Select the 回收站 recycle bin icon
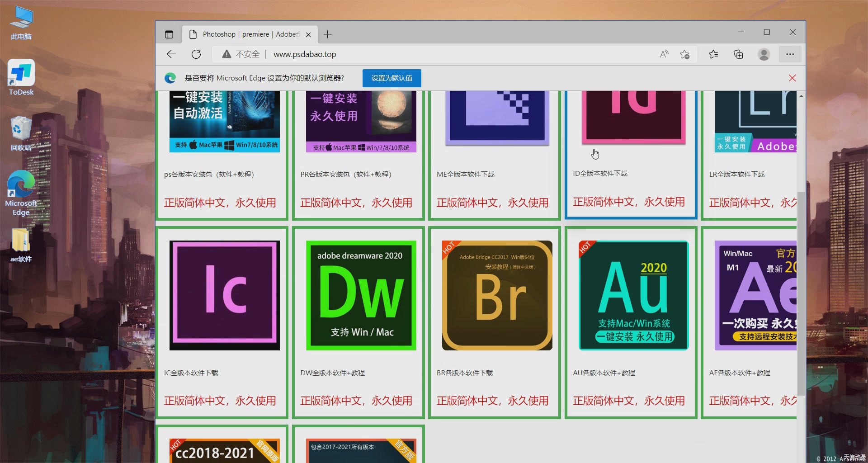This screenshot has width=868, height=463. point(21,133)
